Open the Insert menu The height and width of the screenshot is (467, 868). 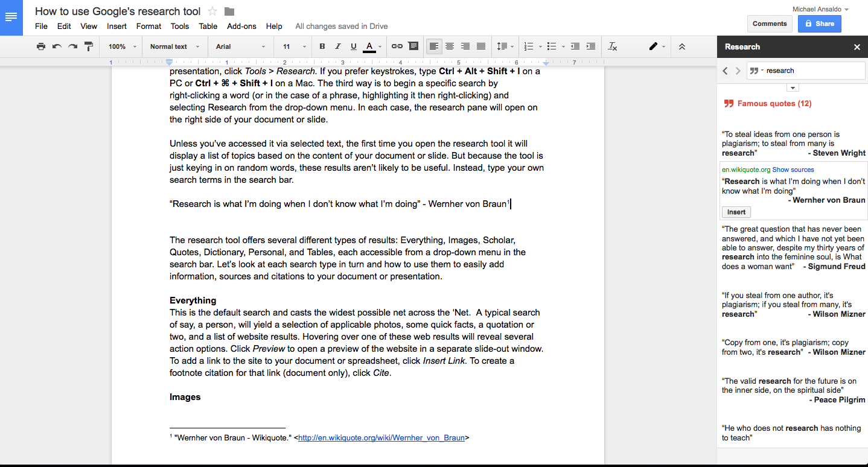click(116, 26)
